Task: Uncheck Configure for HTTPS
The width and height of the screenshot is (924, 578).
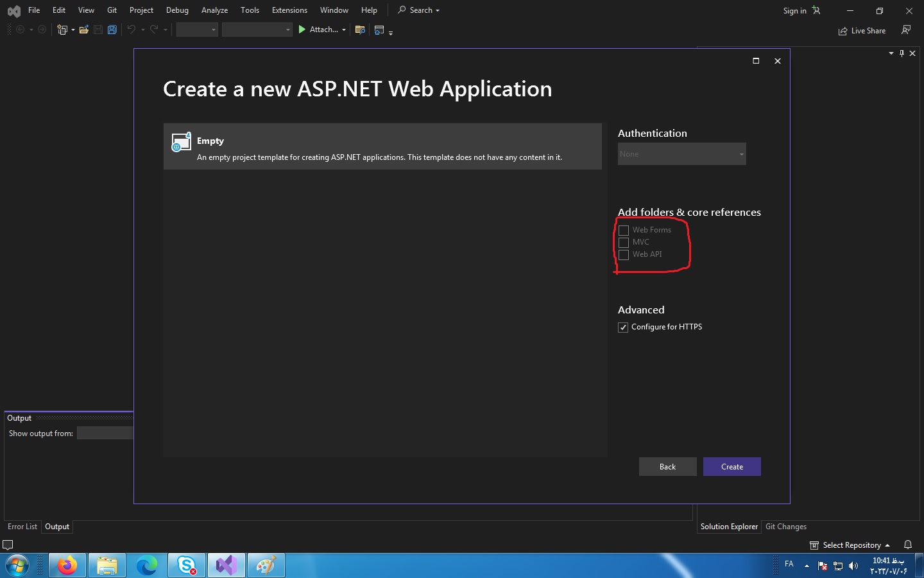Action: (x=623, y=328)
